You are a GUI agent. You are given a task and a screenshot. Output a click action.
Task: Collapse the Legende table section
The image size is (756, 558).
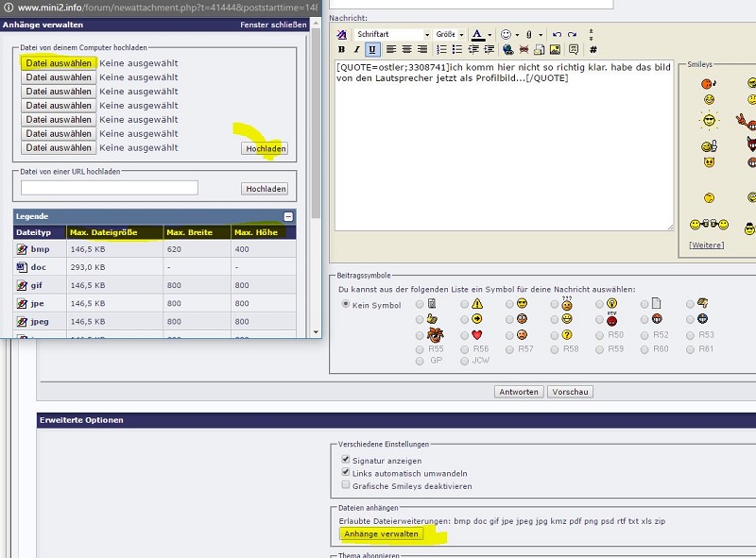pyautogui.click(x=288, y=216)
